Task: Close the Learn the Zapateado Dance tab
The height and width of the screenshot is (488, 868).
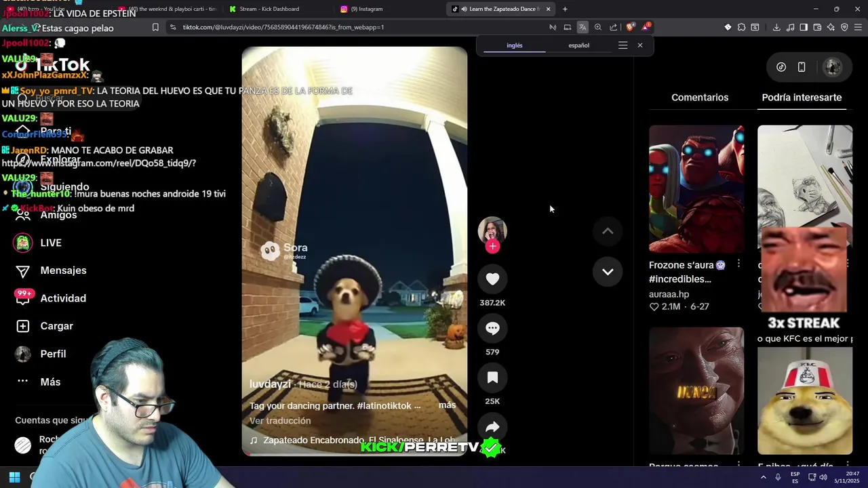Action: 548,9
